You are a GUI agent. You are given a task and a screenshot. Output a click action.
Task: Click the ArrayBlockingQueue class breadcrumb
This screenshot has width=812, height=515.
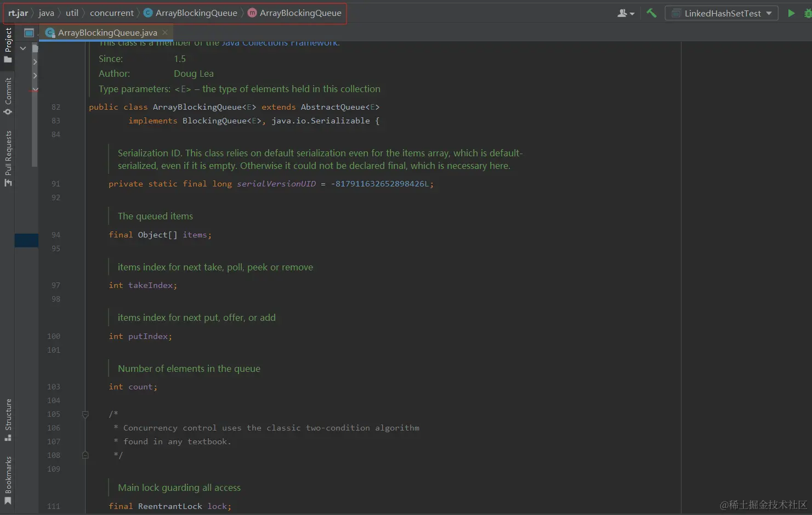tap(190, 13)
